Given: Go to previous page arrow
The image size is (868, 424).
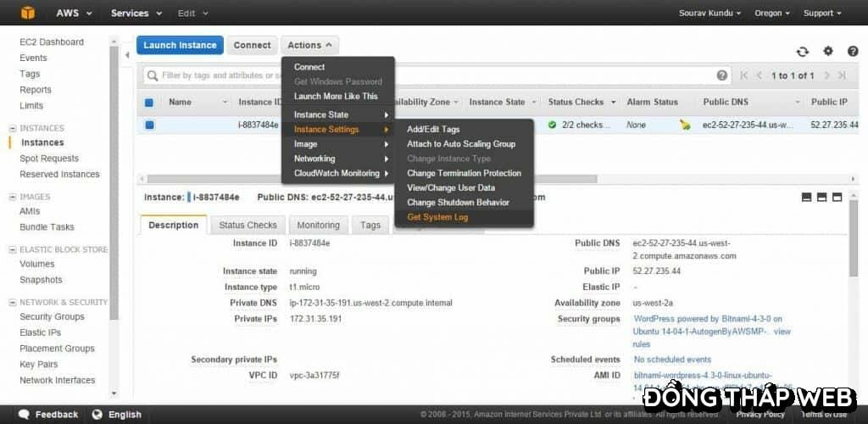Looking at the screenshot, I should [x=759, y=75].
